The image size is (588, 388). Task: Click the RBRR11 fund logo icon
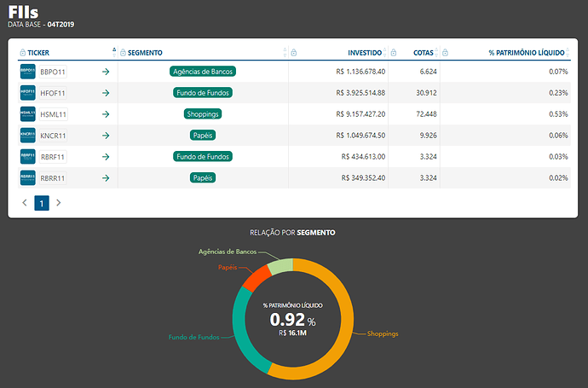click(x=28, y=178)
